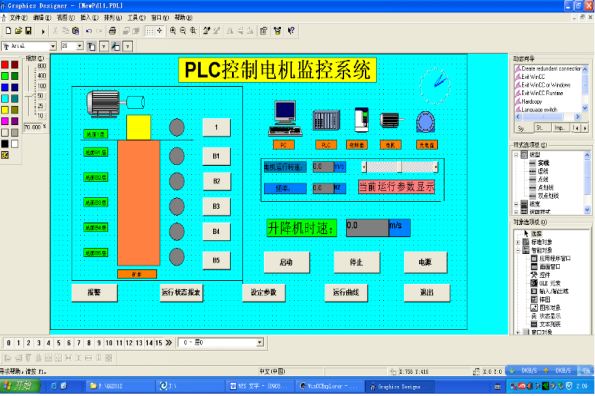Pick the black color swatch
595x396 pixels.
pyautogui.click(x=5, y=144)
